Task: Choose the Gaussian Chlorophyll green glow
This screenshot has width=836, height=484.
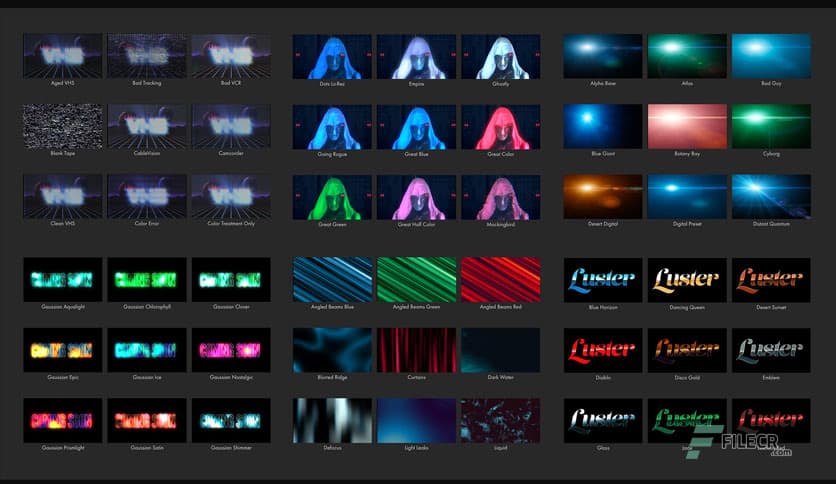Action: (x=147, y=280)
